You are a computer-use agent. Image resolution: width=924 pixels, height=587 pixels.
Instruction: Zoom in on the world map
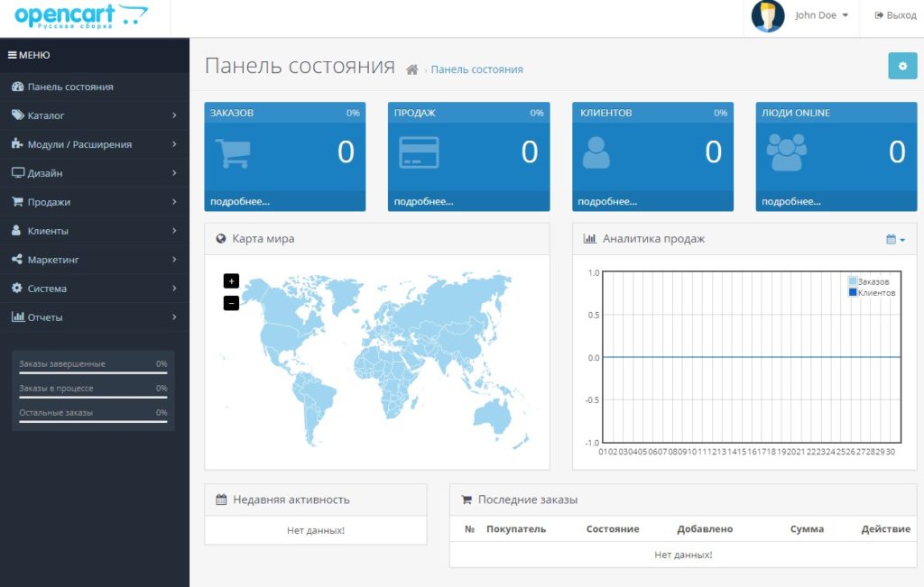(231, 280)
